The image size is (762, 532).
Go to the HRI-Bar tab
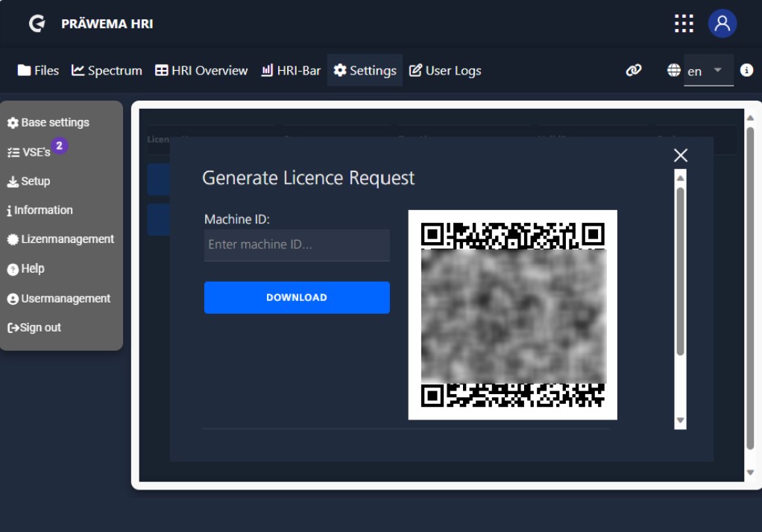coord(291,71)
